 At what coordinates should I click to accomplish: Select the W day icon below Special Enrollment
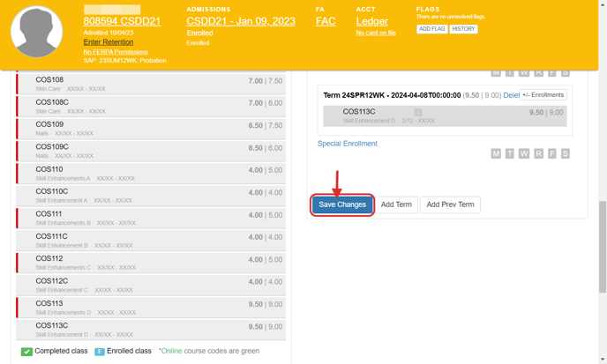[x=524, y=153]
